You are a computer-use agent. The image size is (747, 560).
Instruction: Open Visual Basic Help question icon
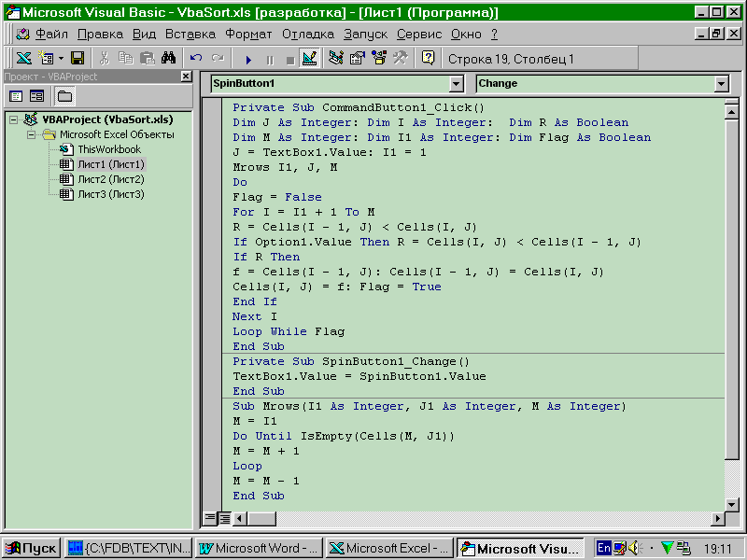(429, 59)
